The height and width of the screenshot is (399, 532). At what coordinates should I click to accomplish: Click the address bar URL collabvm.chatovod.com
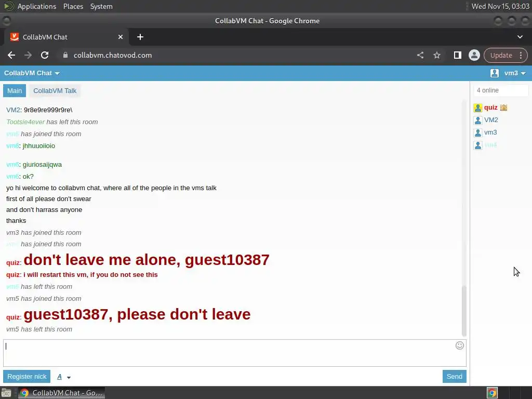point(113,55)
